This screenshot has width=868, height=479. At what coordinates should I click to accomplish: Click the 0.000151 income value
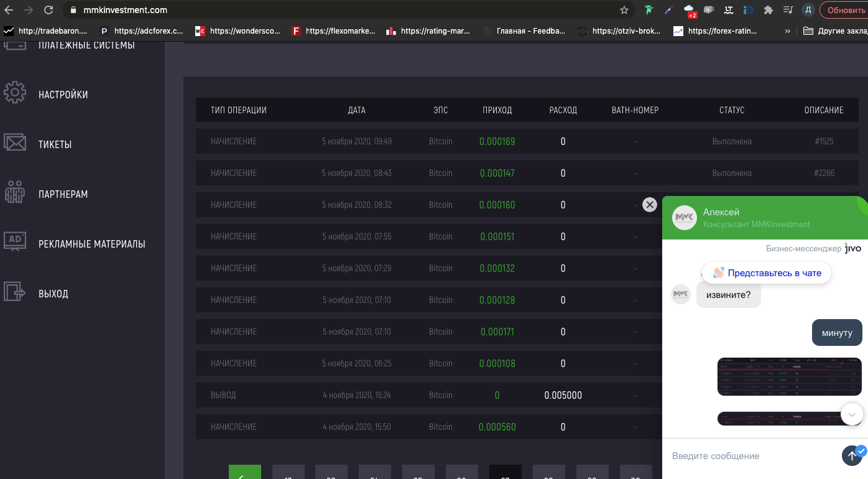pos(497,236)
